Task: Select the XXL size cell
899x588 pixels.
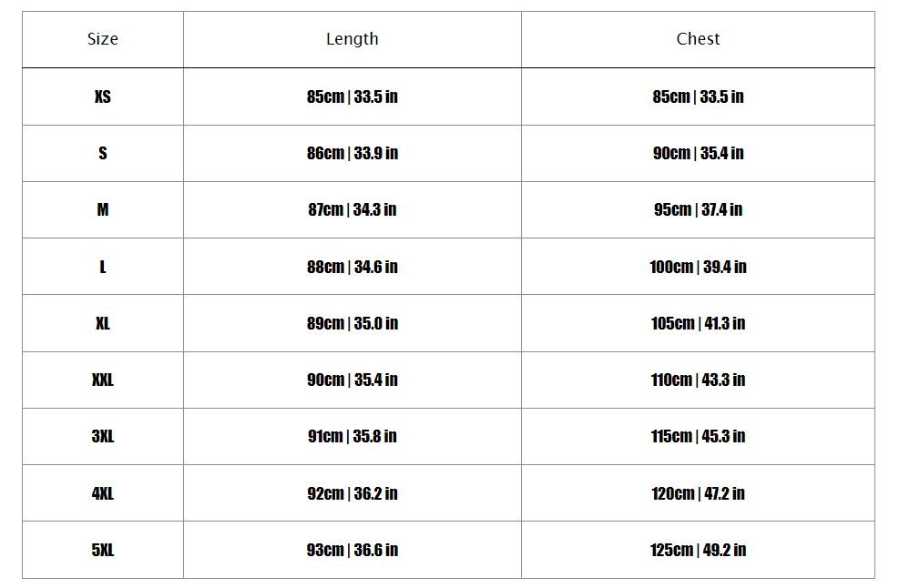Action: coord(103,380)
